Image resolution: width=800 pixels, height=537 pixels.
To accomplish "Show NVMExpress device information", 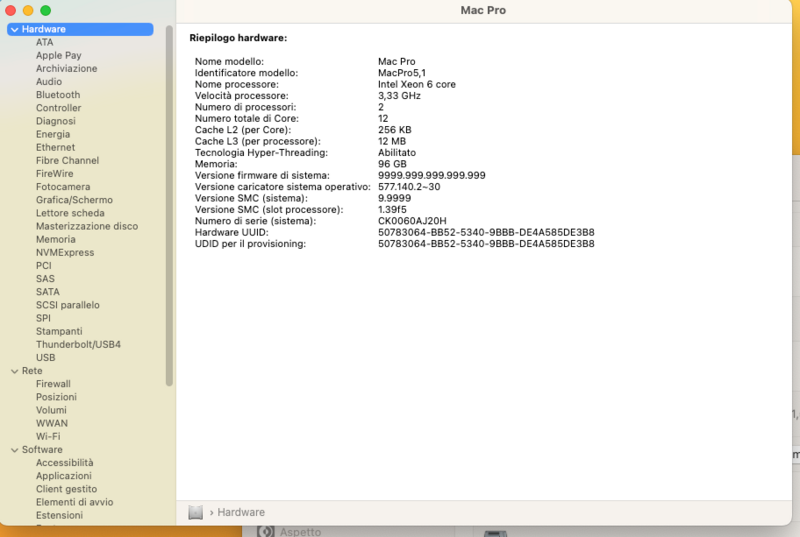I will (65, 253).
